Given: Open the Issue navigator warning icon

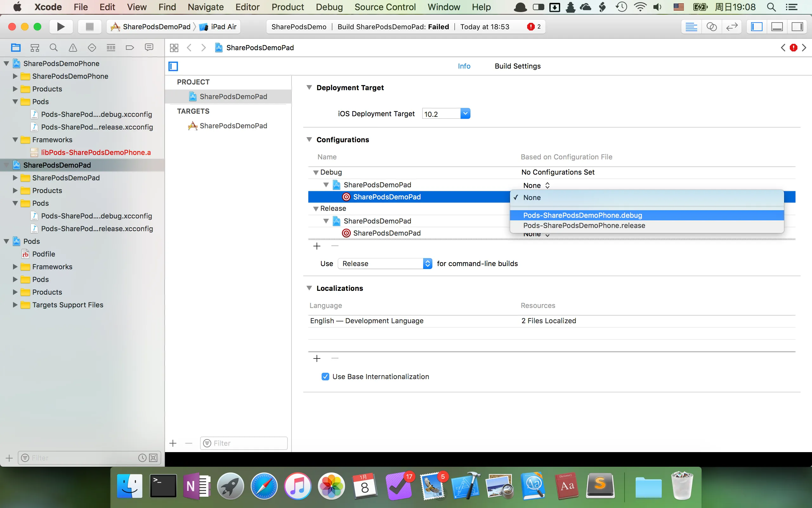Looking at the screenshot, I should [73, 48].
